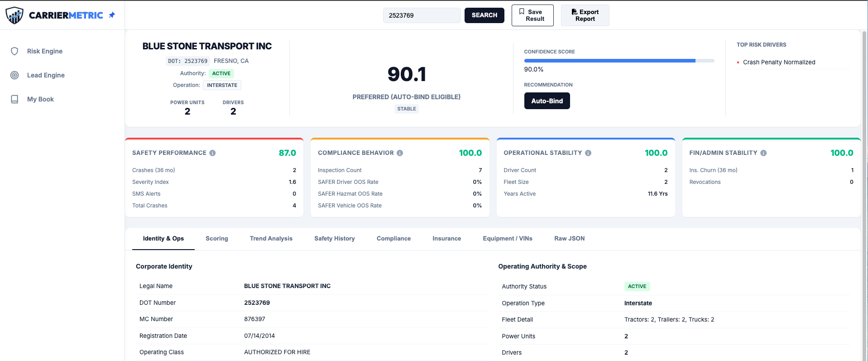Viewport: 868px width, 361px height.
Task: Open My Book in the sidebar
Action: 40,99
